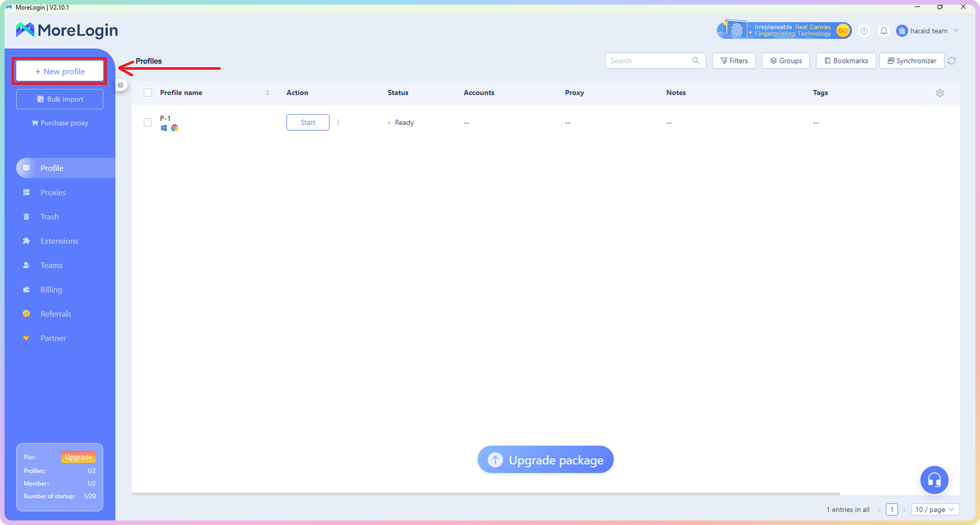This screenshot has height=525, width=980.
Task: Click the horizontal scrollbar under the table
Action: tap(485, 494)
